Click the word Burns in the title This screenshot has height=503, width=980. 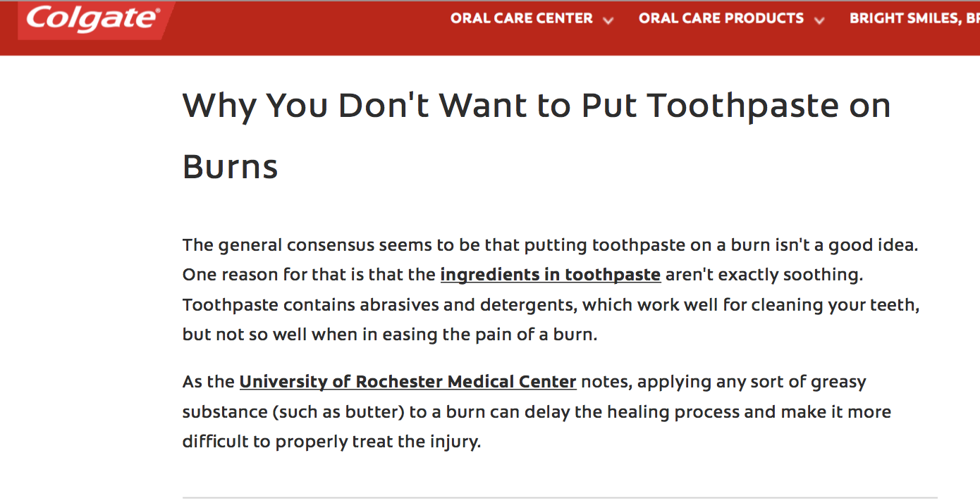pos(231,167)
